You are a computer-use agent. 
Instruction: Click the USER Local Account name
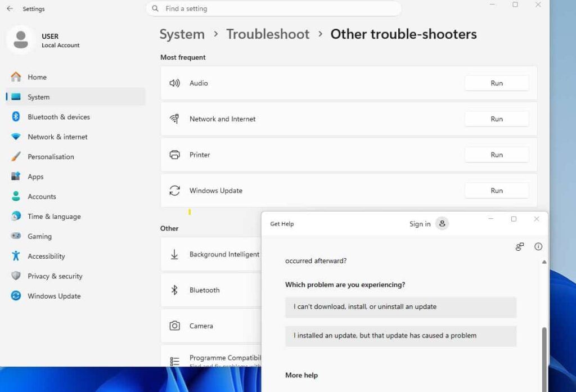60,40
